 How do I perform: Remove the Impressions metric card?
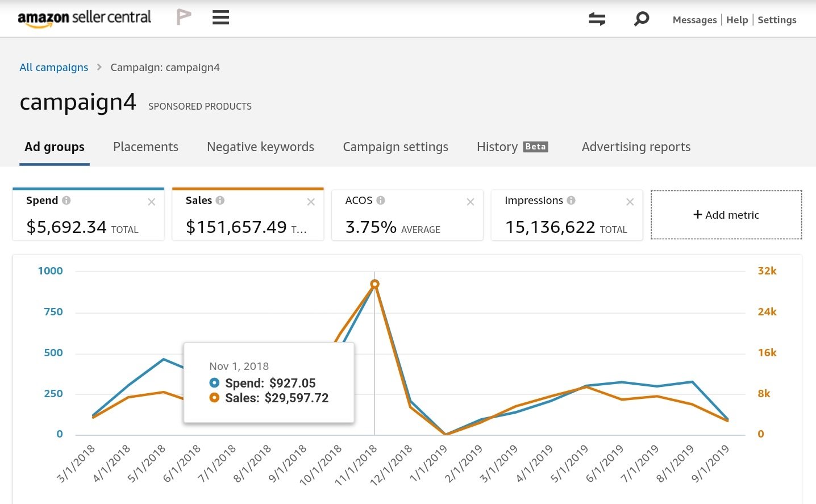click(x=630, y=202)
